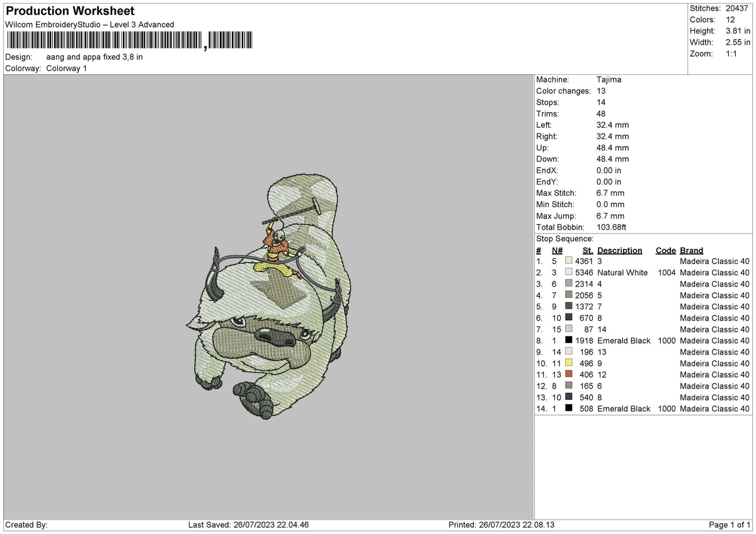Click the Max Stitch value 6.7 mm
The image size is (756, 534).
pos(610,193)
